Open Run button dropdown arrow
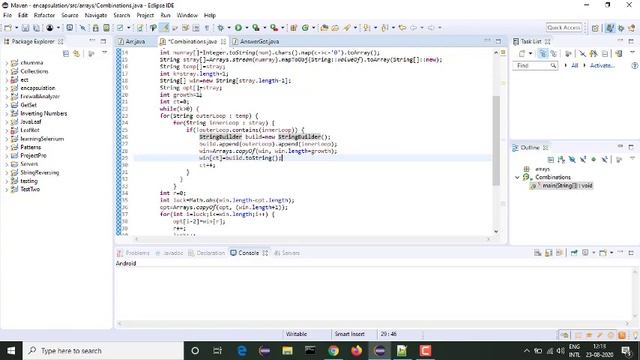 pyautogui.click(x=247, y=28)
